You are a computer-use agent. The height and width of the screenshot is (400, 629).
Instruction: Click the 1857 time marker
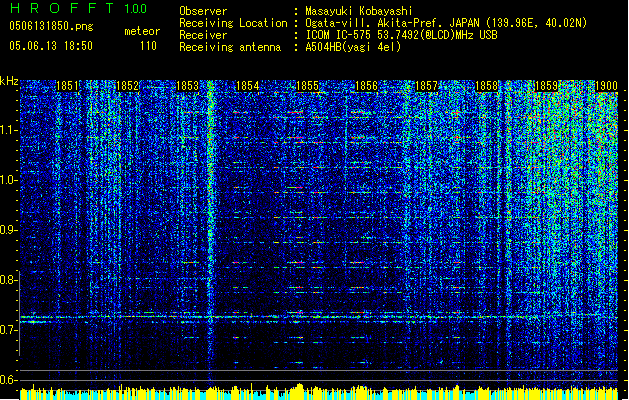point(426,86)
